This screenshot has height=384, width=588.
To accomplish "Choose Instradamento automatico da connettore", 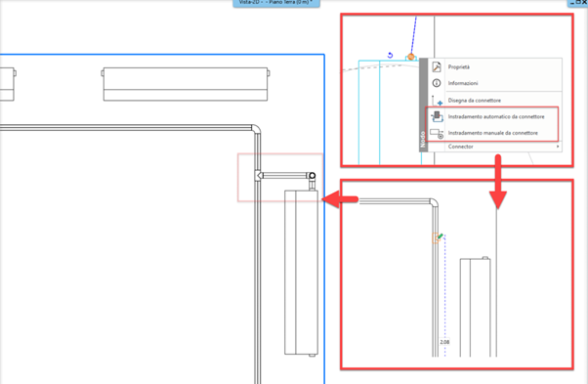I will (x=496, y=116).
